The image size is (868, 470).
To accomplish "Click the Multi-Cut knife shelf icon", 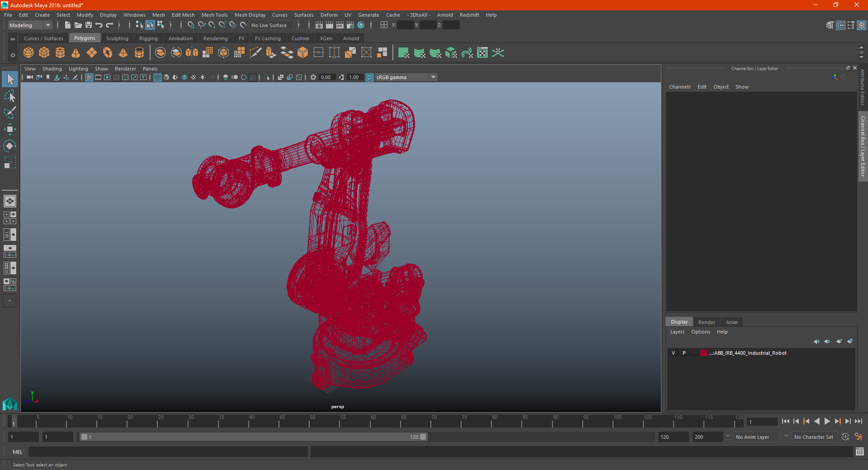I will 255,53.
